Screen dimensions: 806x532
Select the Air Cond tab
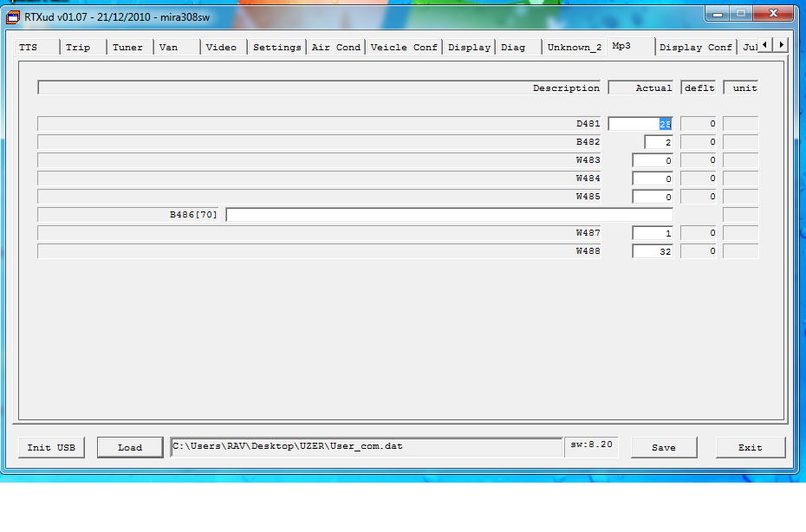[x=335, y=47]
